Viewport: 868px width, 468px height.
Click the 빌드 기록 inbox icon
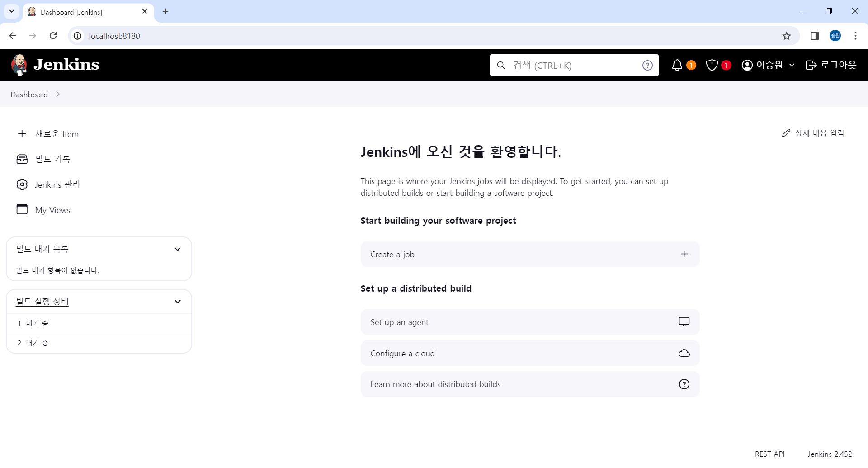tap(22, 159)
